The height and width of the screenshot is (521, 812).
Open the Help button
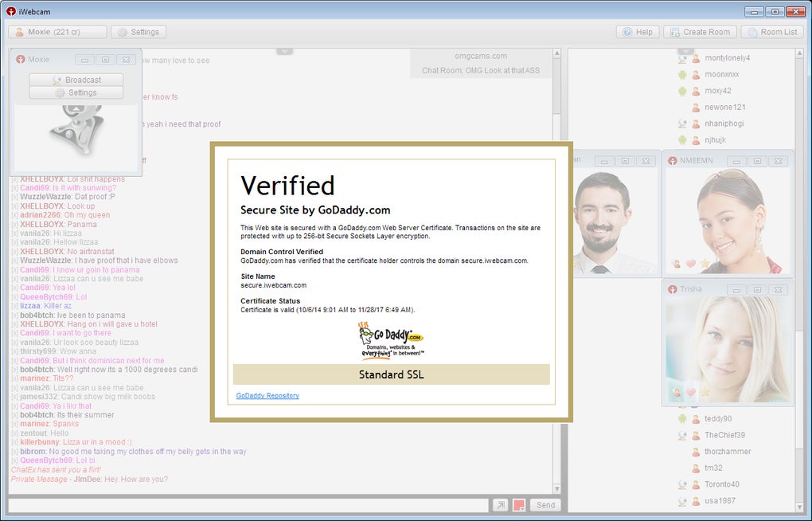[638, 32]
